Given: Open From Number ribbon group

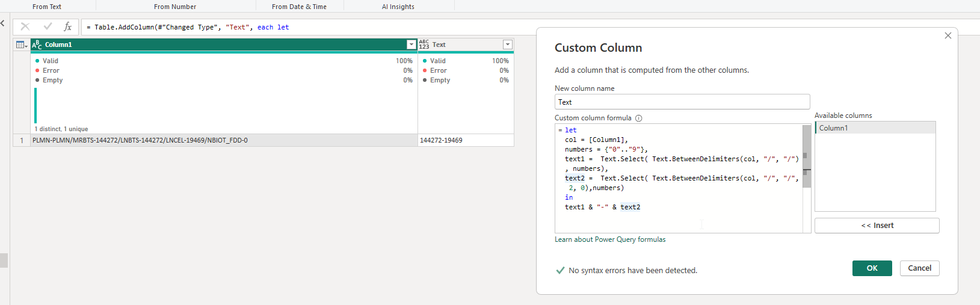Looking at the screenshot, I should 175,7.
